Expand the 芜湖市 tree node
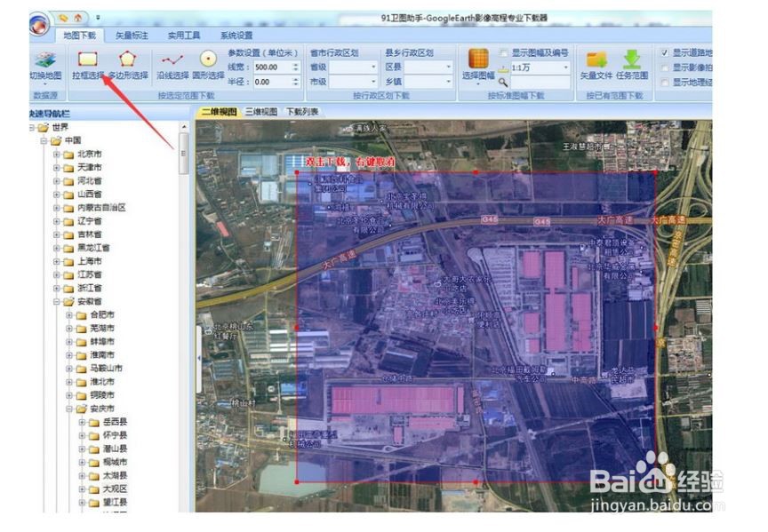The height and width of the screenshot is (532, 768). (x=69, y=329)
